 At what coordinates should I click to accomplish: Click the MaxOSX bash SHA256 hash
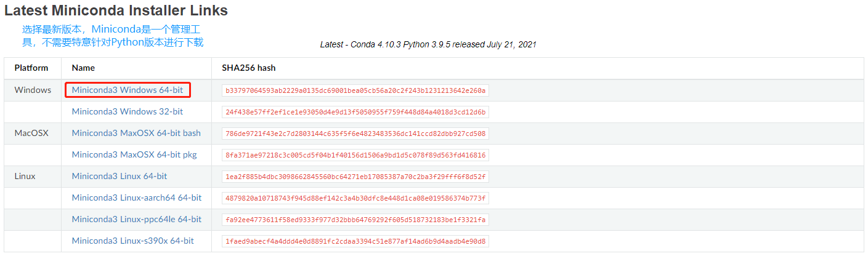[x=355, y=134]
